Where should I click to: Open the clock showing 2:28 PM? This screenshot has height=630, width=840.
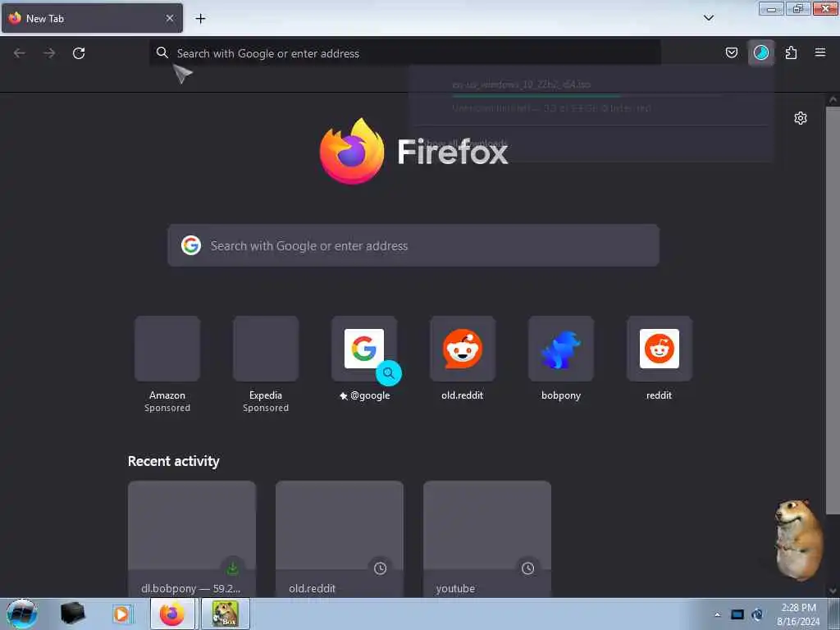(798, 614)
